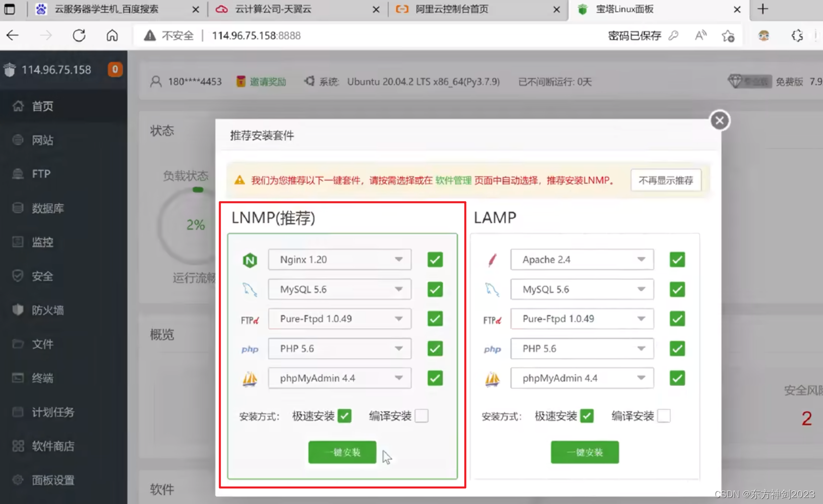This screenshot has width=823, height=504.
Task: Click the browser extensions icon
Action: click(x=797, y=35)
